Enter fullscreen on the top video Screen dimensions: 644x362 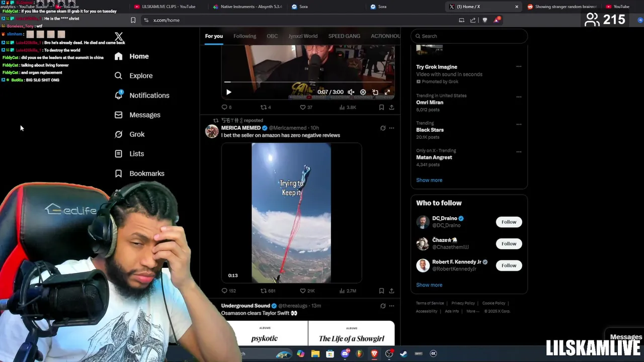(387, 93)
